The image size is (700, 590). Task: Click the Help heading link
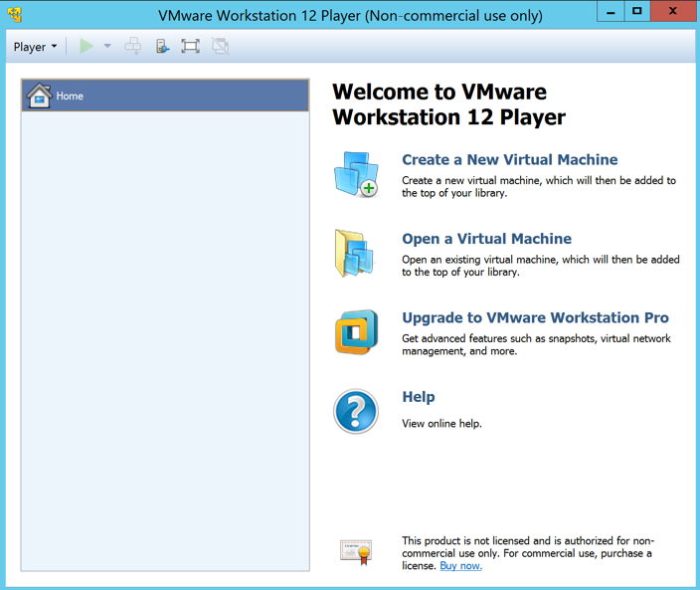click(x=419, y=397)
